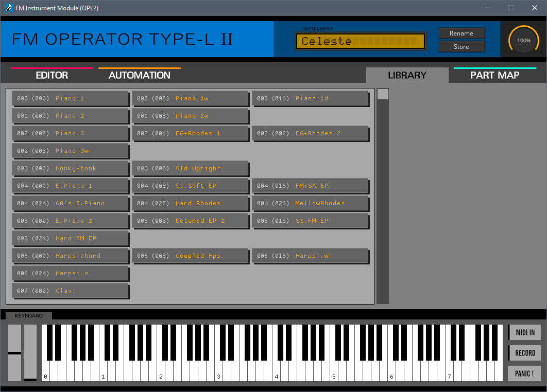547x392 pixels.
Task: Click the app icon in title bar
Action: (8, 8)
